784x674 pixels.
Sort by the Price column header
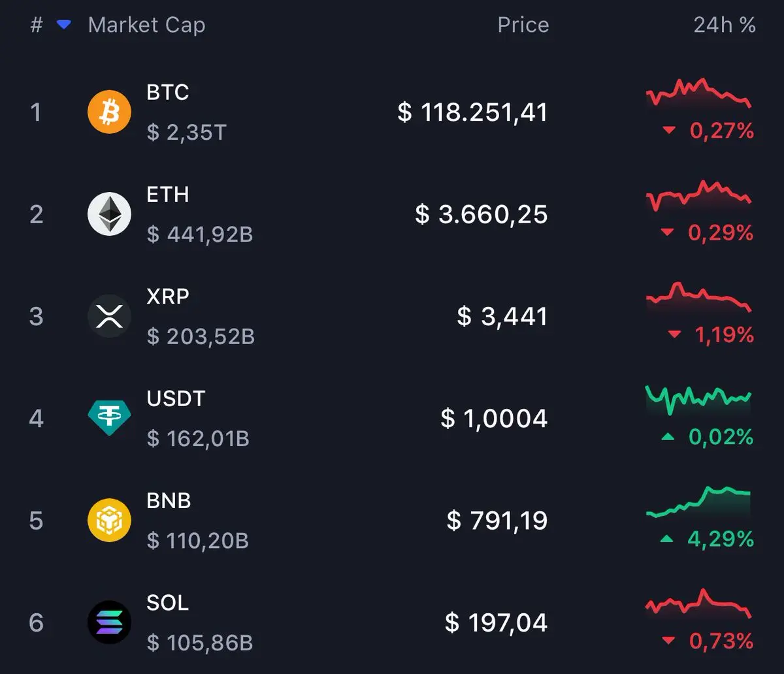[x=523, y=25]
